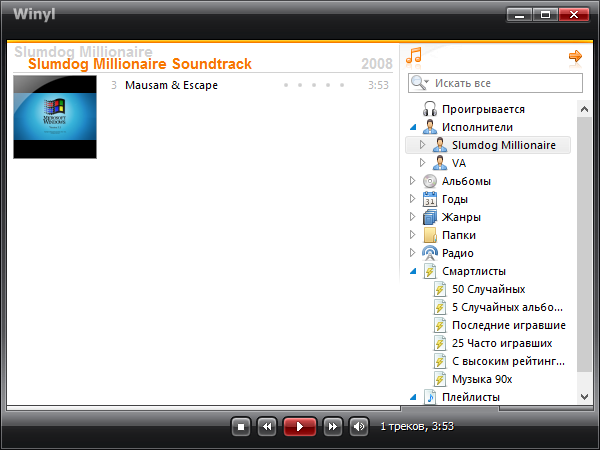Open the 'Последние игравшие' smartlist
The width and height of the screenshot is (600, 450).
tap(509, 325)
